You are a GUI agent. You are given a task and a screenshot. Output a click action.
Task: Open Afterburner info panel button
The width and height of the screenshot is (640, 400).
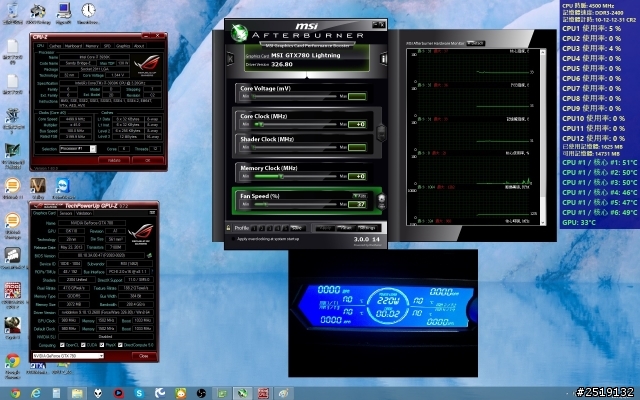point(383,59)
